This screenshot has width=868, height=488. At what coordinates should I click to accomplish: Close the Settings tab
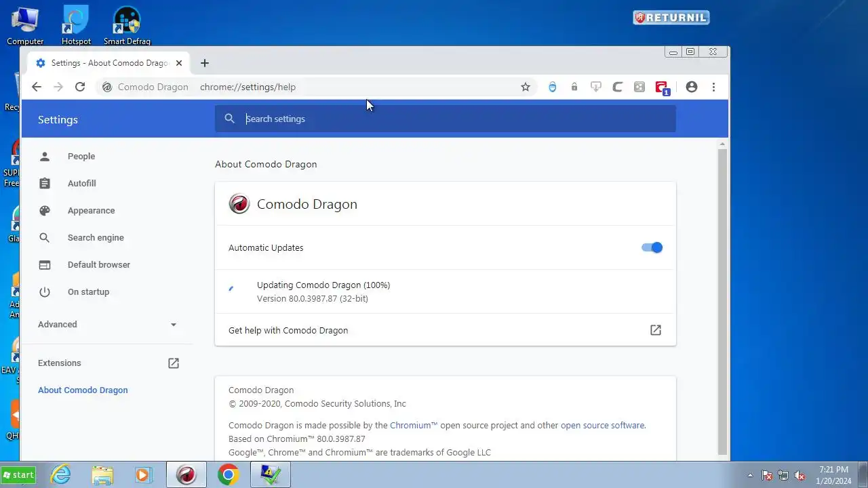pos(179,63)
